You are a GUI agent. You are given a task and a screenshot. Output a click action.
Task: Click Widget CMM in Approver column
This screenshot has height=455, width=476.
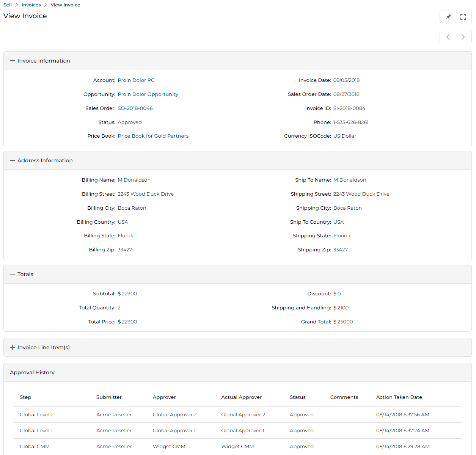click(169, 446)
